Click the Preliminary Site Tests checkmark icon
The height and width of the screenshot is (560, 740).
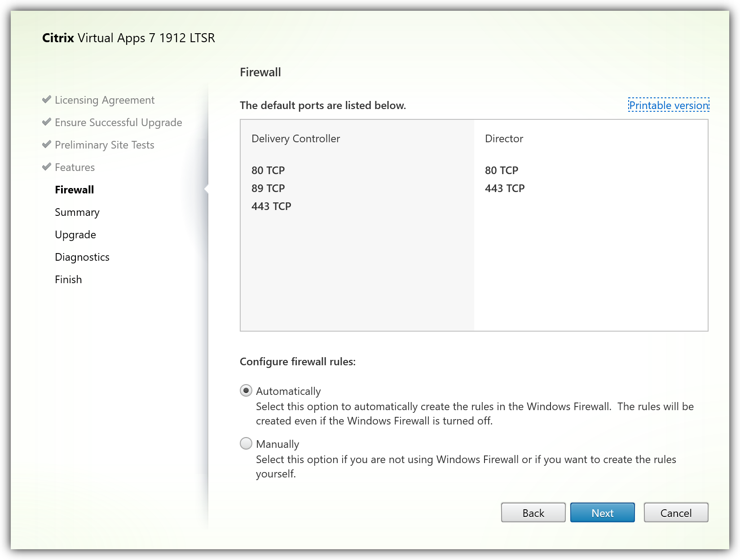coord(46,144)
